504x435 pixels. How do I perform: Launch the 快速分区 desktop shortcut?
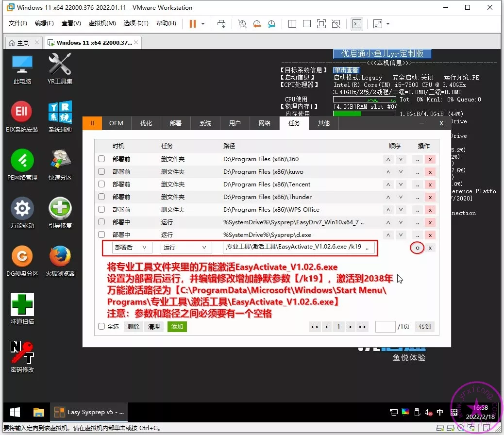[x=60, y=161]
